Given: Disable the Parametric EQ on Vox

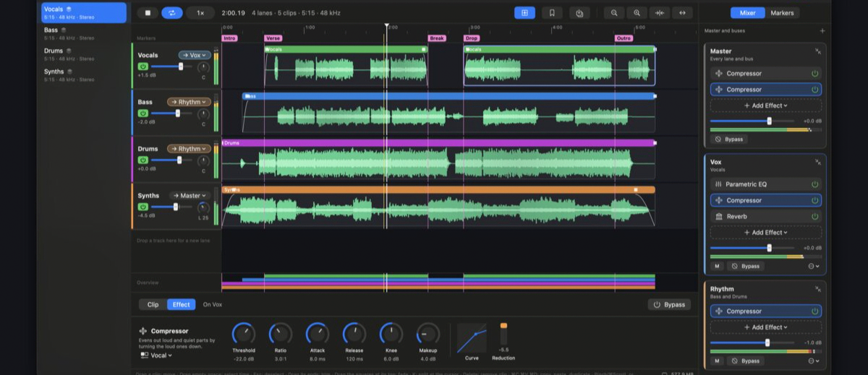Looking at the screenshot, I should click(x=815, y=184).
